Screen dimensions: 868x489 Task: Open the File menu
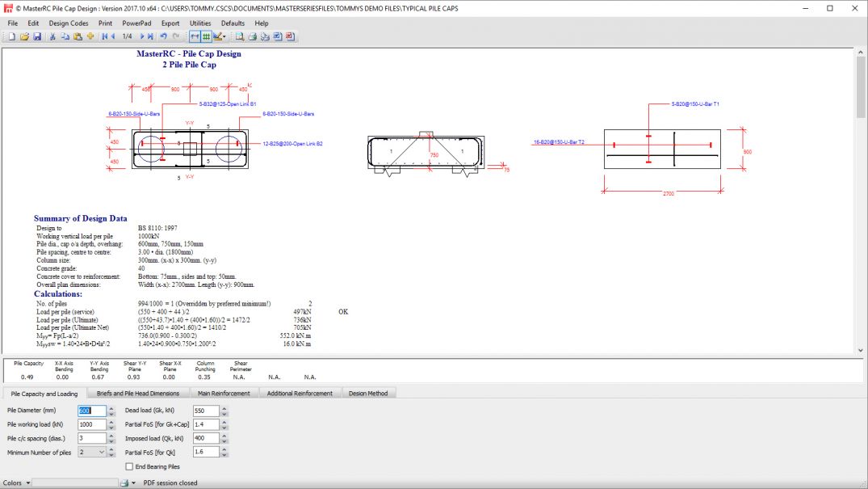[x=13, y=23]
